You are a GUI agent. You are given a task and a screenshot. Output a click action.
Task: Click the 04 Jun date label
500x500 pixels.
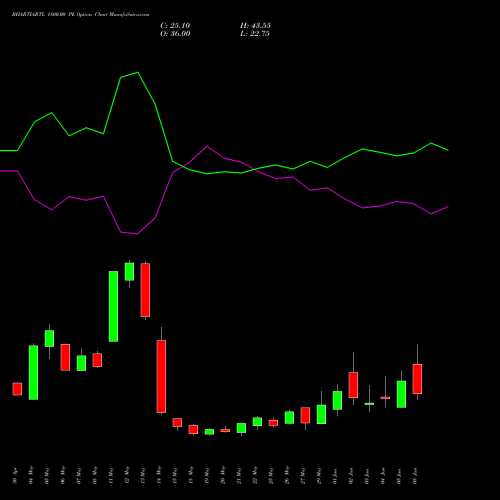click(383, 476)
